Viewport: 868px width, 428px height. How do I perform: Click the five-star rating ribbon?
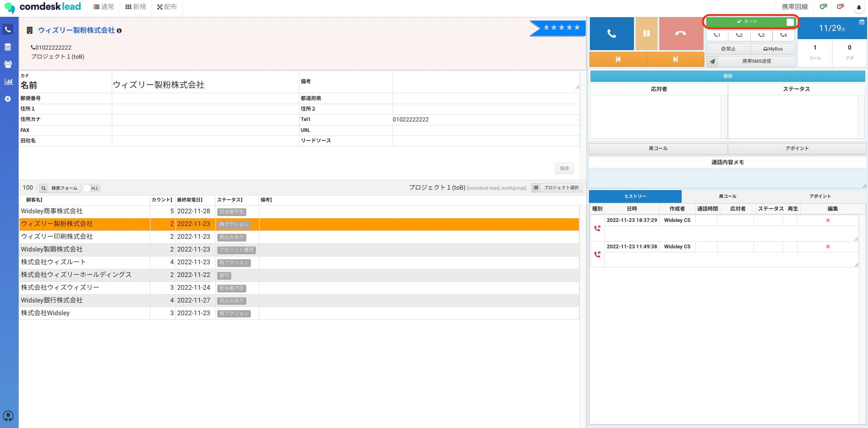[x=559, y=28]
